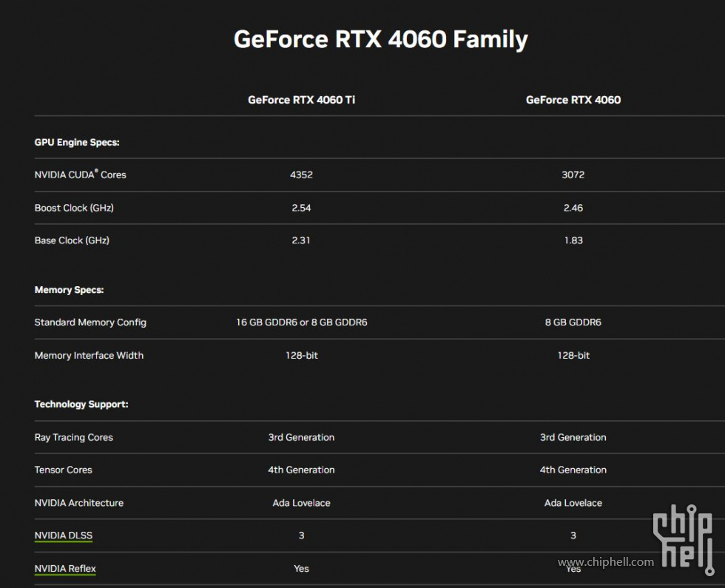
Task: Select the Base Clock (GHz) label
Action: (72, 240)
